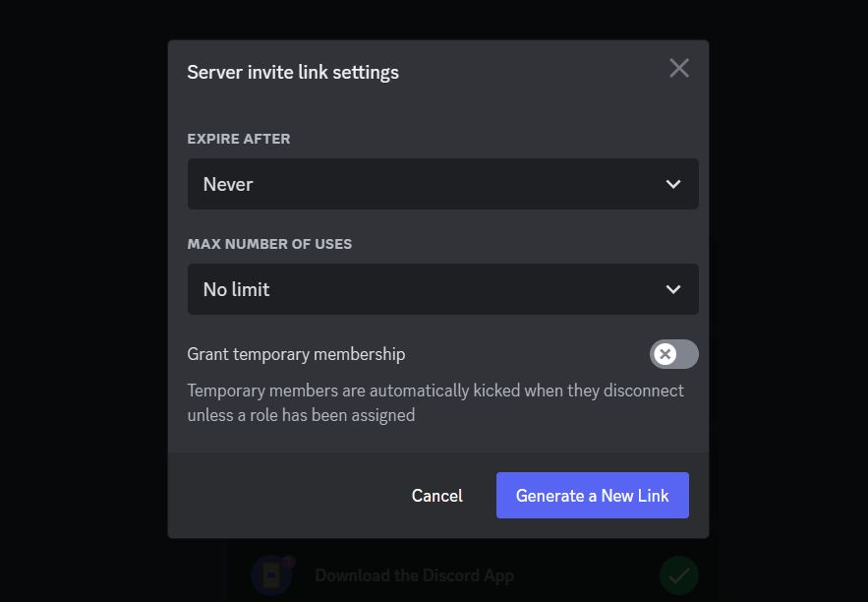868x602 pixels.
Task: Expand the Expire After chevron arrow
Action: coord(673,184)
